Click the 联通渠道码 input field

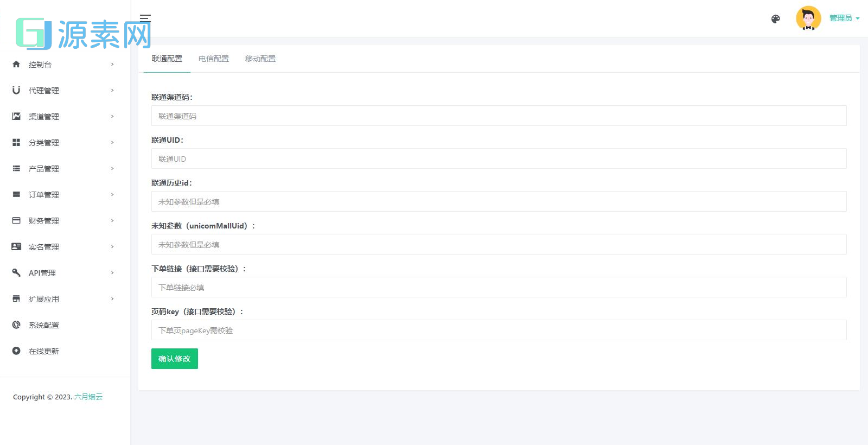[x=499, y=116]
